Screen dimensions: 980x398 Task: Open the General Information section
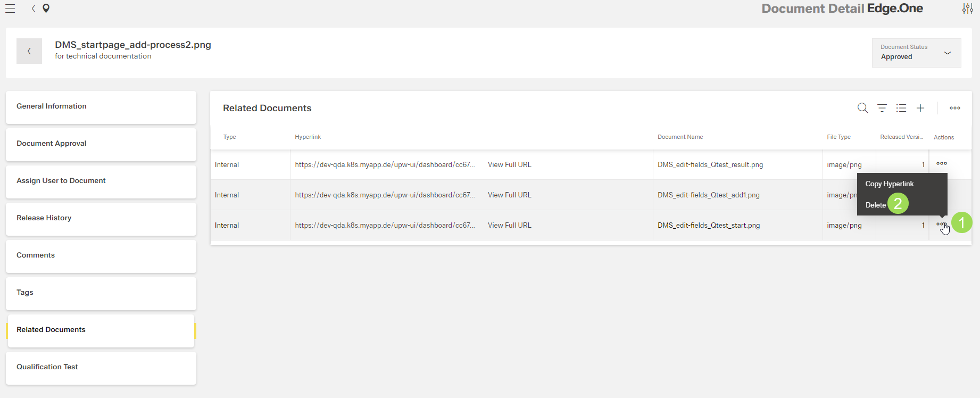click(x=101, y=107)
